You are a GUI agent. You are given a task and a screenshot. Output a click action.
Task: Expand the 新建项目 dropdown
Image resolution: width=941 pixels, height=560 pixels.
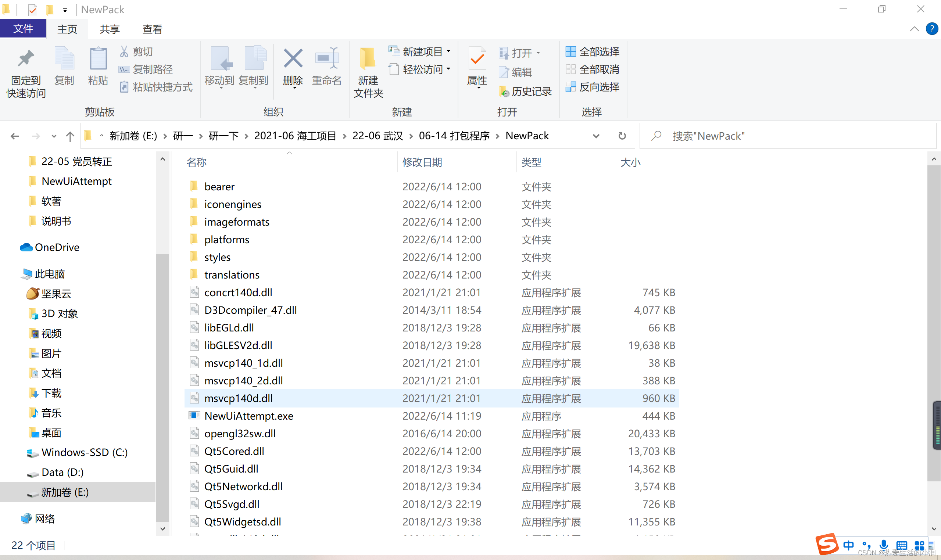pos(448,51)
